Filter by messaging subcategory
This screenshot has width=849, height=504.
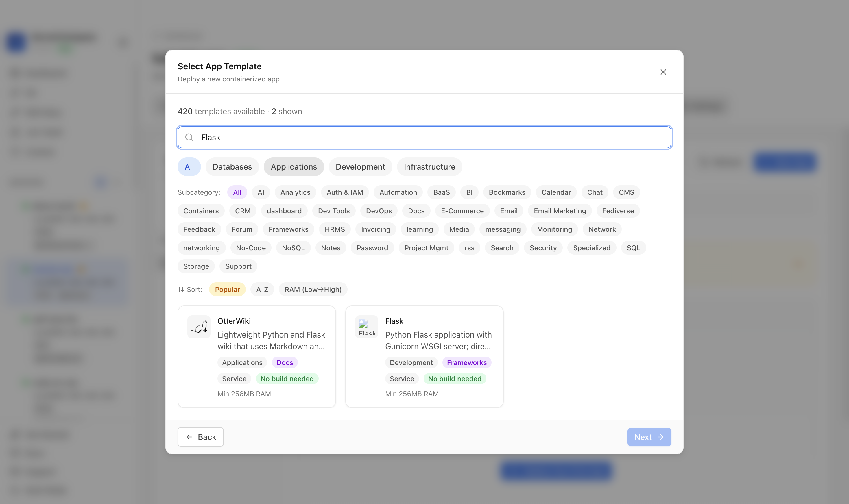[503, 229]
